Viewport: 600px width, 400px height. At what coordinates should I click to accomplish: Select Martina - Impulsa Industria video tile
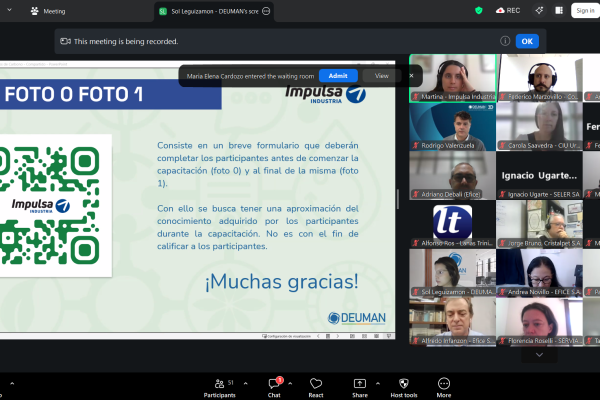pos(453,78)
